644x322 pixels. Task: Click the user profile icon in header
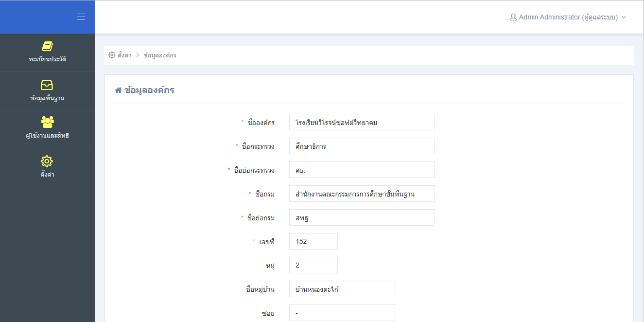click(513, 17)
